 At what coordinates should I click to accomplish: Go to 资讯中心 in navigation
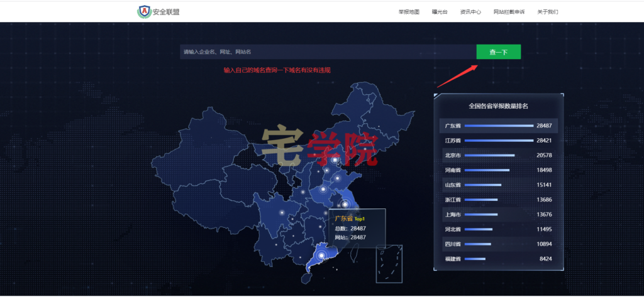(470, 12)
